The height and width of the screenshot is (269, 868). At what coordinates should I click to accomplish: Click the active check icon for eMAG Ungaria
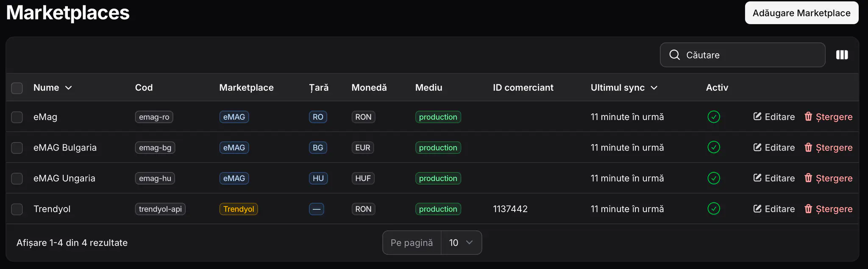pyautogui.click(x=714, y=178)
